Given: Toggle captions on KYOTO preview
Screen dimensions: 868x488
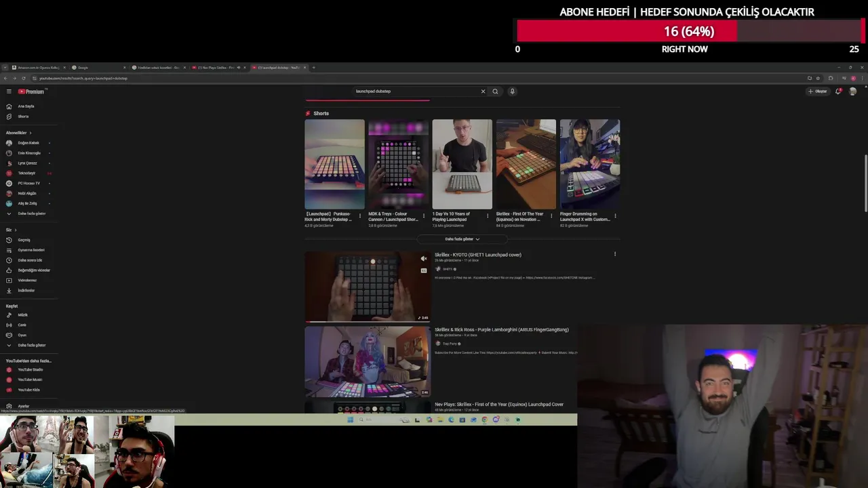Looking at the screenshot, I should click(x=424, y=270).
